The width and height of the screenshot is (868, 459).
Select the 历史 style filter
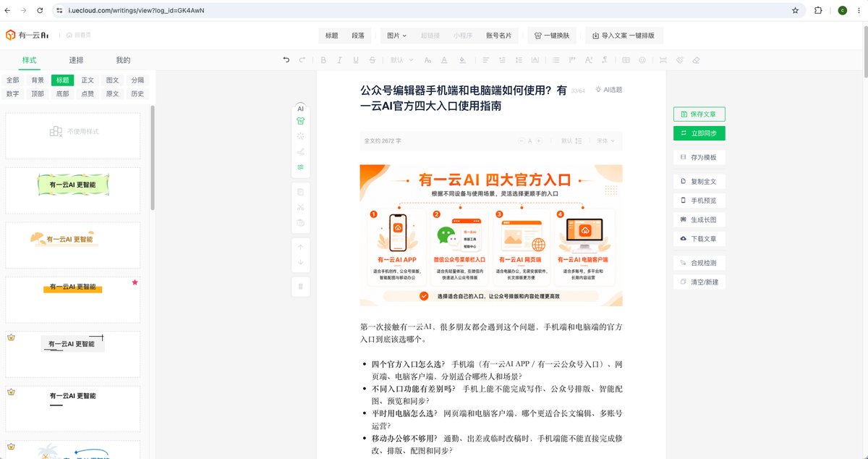pyautogui.click(x=137, y=93)
